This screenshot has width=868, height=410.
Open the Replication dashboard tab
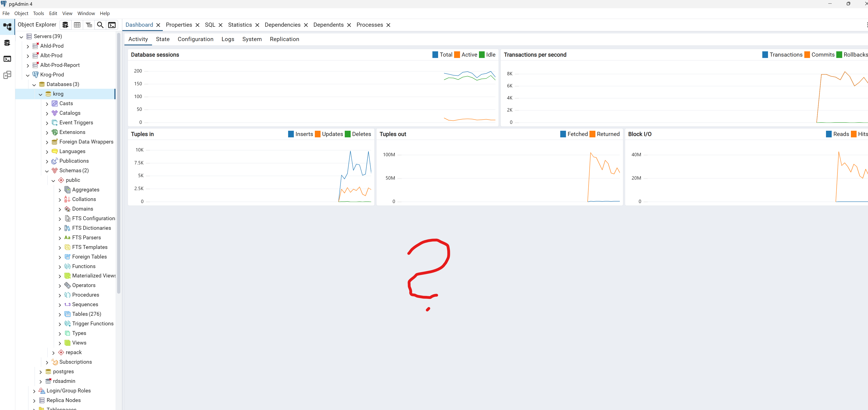(284, 39)
